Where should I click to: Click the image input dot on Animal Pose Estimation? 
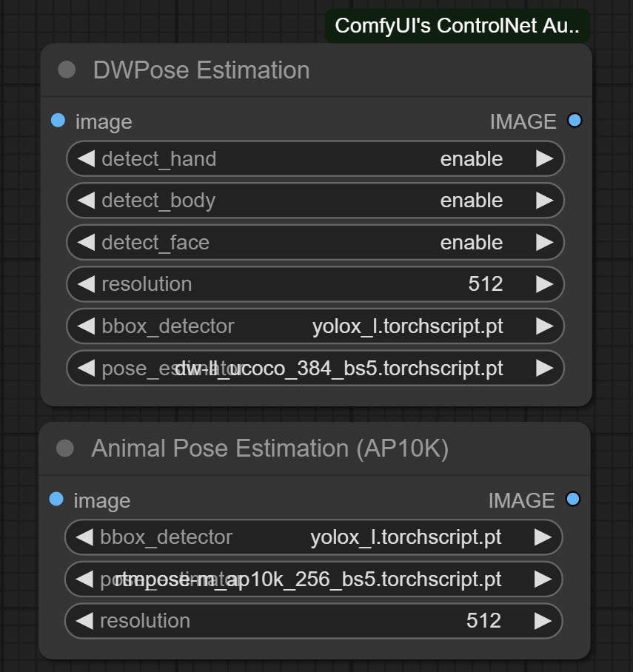coord(58,500)
